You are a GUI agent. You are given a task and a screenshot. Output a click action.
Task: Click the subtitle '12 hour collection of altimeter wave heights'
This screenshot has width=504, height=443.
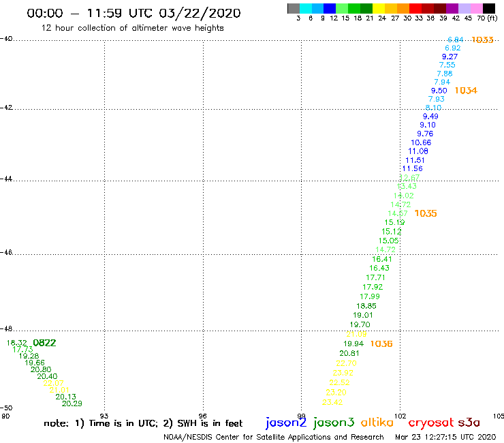132,28
